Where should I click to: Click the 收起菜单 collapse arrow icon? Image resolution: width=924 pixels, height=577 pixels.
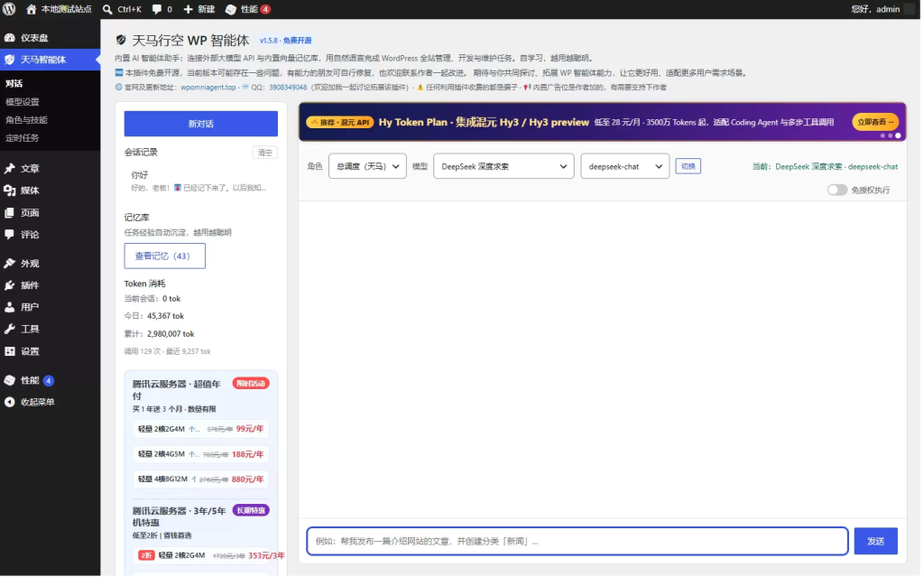pyautogui.click(x=9, y=402)
